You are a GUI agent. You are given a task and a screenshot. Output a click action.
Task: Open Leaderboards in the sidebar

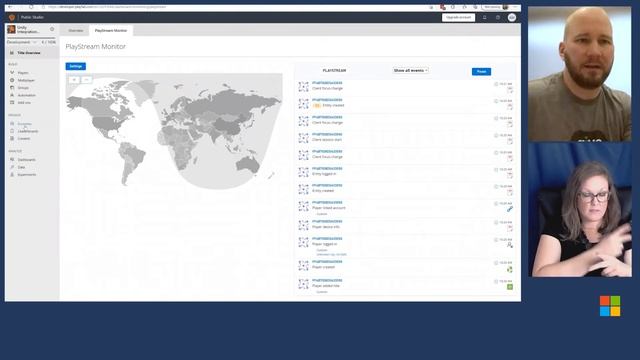coord(28,131)
